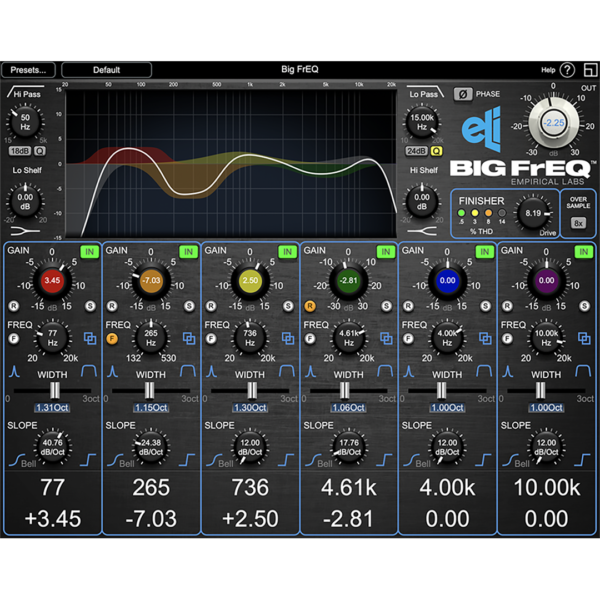Click the F button on the 77 Hz band

[x=14, y=339]
